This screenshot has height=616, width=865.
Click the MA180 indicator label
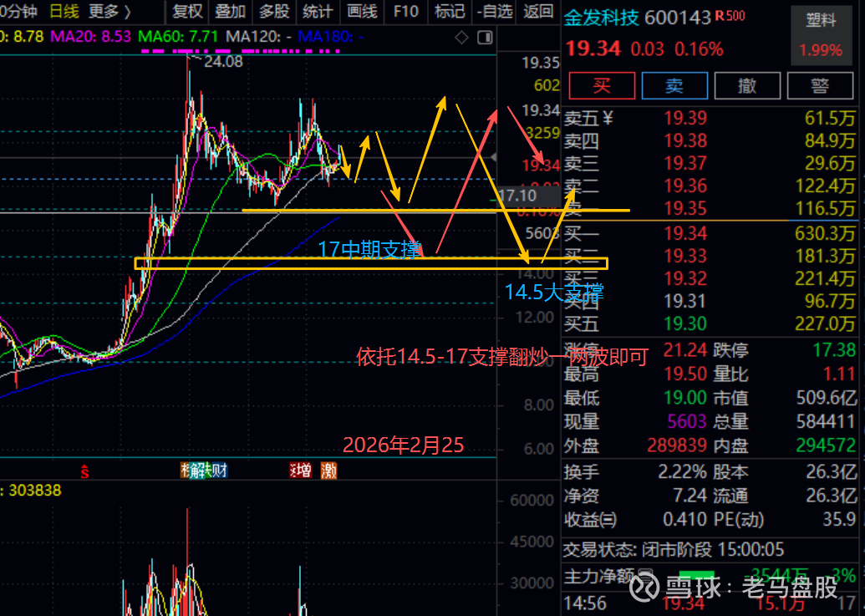pos(330,37)
